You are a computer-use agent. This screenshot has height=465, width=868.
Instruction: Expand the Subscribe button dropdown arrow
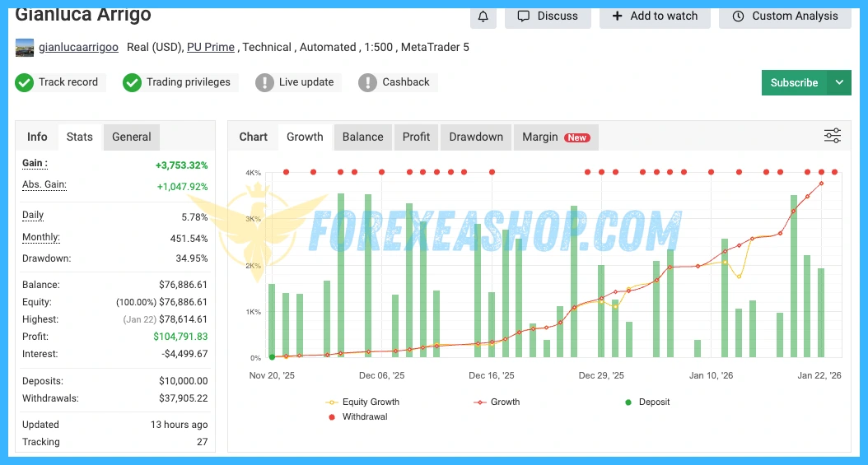(839, 82)
